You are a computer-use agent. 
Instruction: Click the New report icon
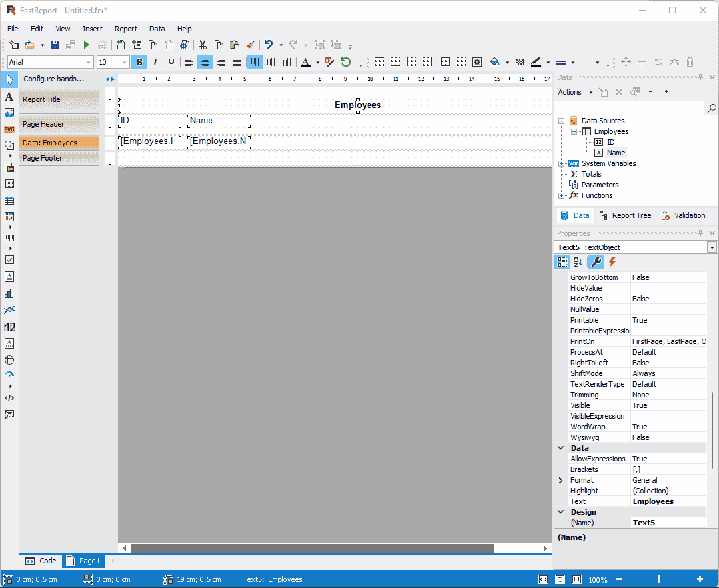click(14, 45)
